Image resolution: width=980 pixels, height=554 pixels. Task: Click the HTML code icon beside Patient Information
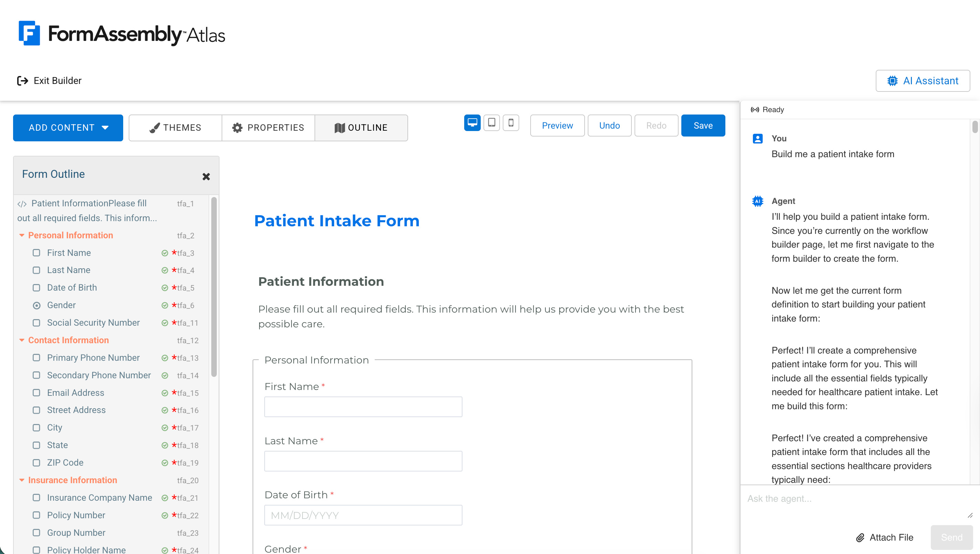22,204
